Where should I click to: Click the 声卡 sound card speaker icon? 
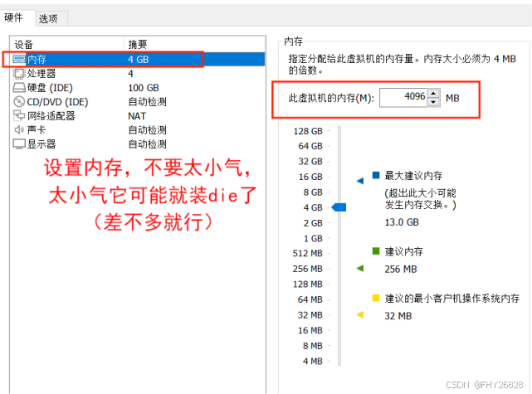19,130
